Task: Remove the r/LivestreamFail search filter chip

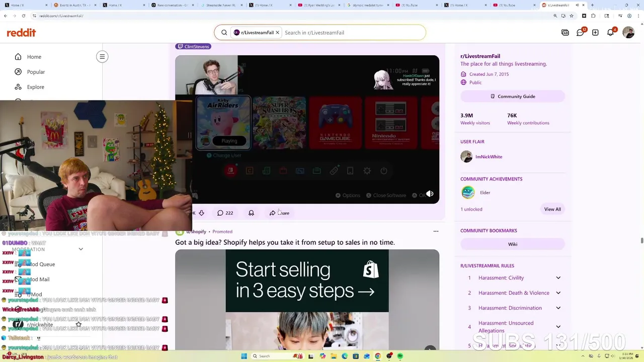Action: 277,33
